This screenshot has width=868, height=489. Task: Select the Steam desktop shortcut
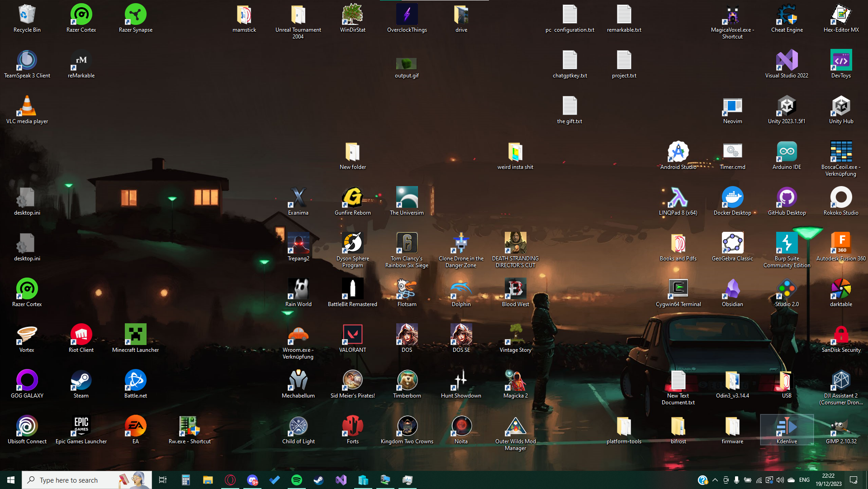click(x=81, y=384)
